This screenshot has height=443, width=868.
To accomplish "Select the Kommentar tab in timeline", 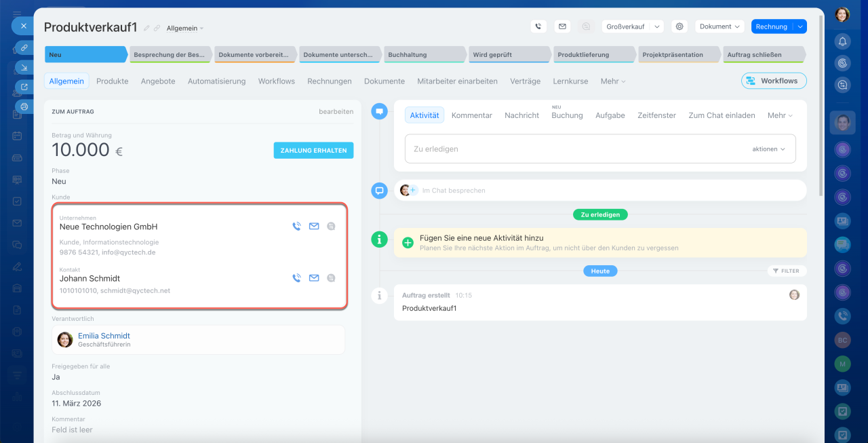I will 471,115.
